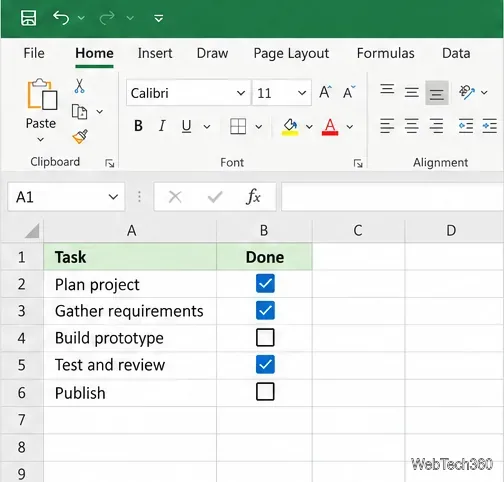This screenshot has width=504, height=482.
Task: Open the Clipboard dialog launcher
Action: [x=109, y=163]
